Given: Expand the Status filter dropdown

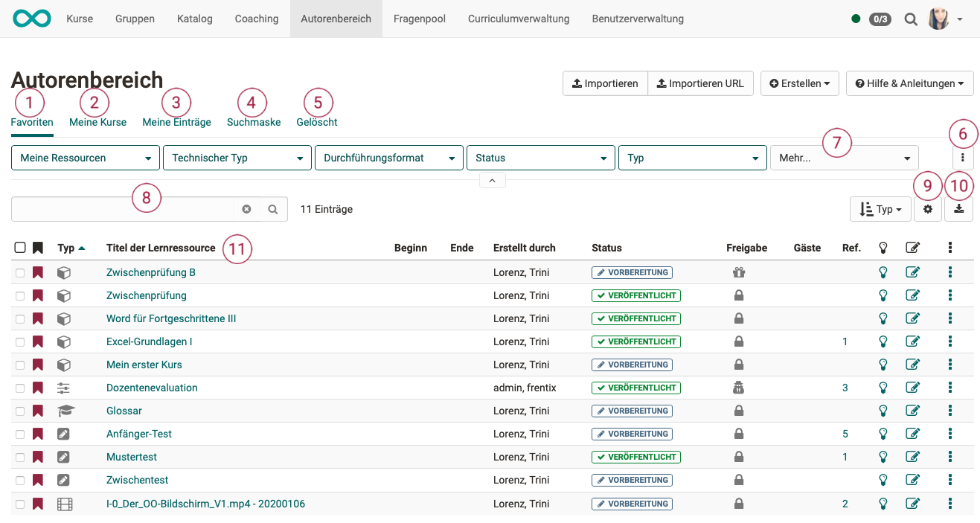Looking at the screenshot, I should pyautogui.click(x=540, y=158).
